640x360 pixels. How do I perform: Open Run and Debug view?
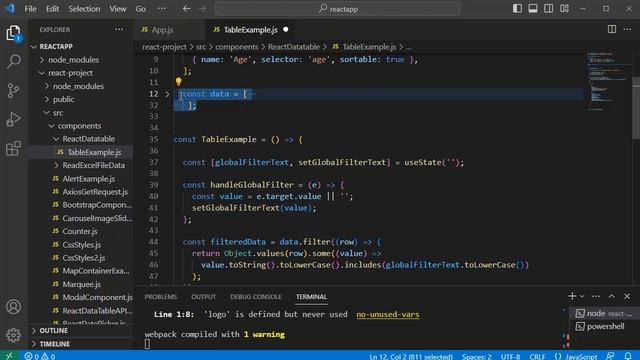pos(13,120)
